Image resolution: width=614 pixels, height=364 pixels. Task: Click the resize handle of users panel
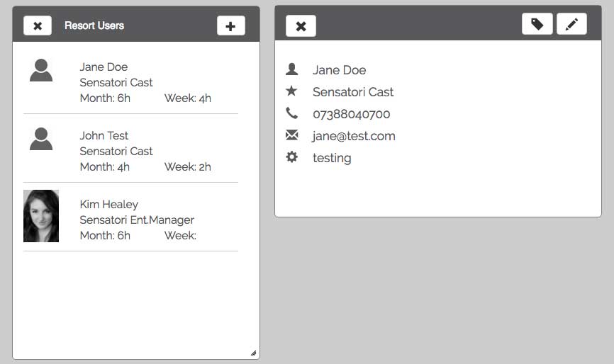pos(253,353)
